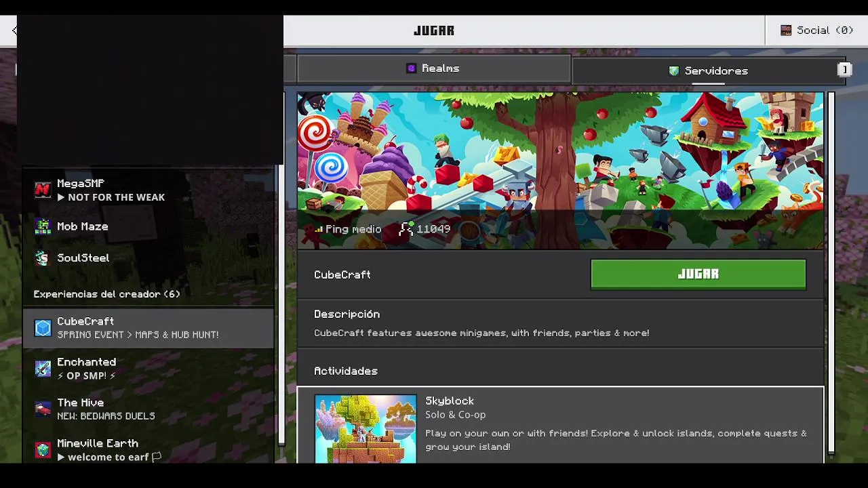868x488 pixels.
Task: Click the SPRING EVENT tagline text
Action: point(138,335)
